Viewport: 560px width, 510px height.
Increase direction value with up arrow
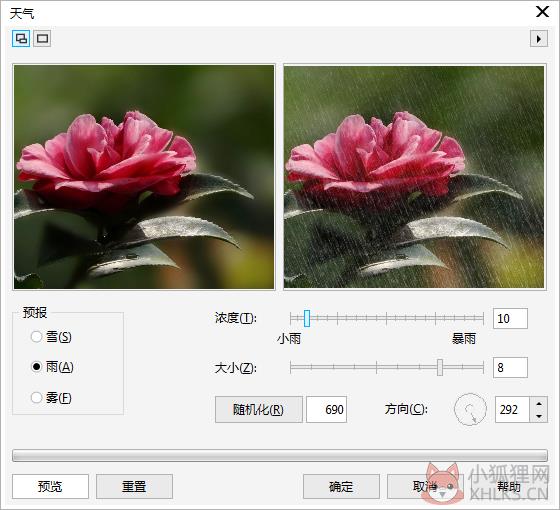click(539, 403)
